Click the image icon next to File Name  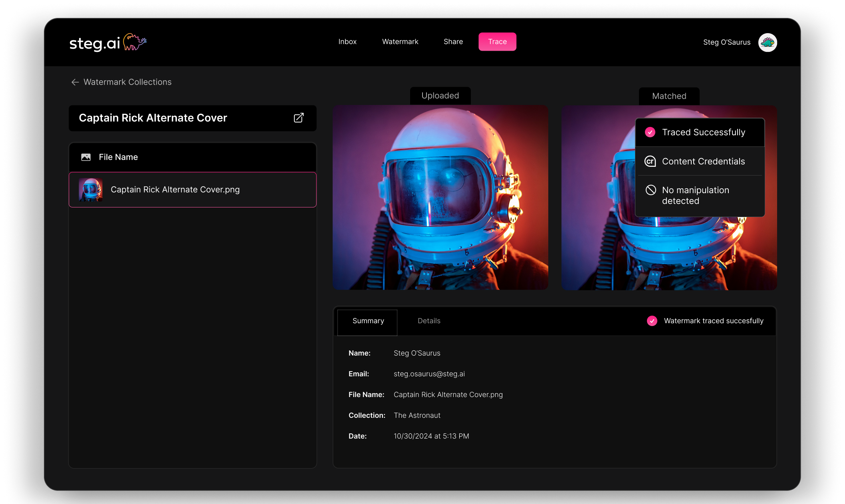(x=86, y=157)
